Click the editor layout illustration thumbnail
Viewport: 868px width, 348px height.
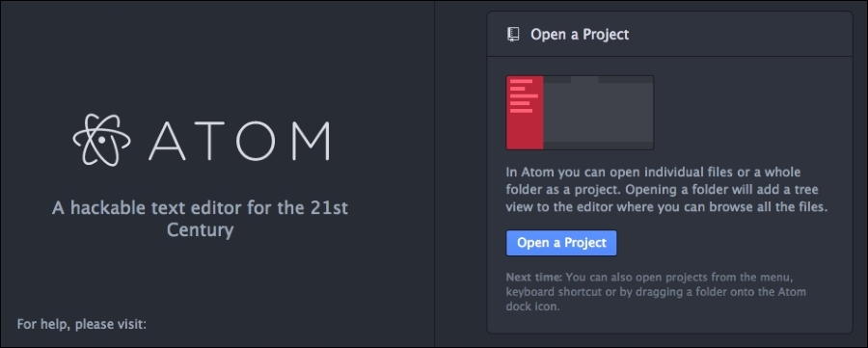tap(580, 113)
